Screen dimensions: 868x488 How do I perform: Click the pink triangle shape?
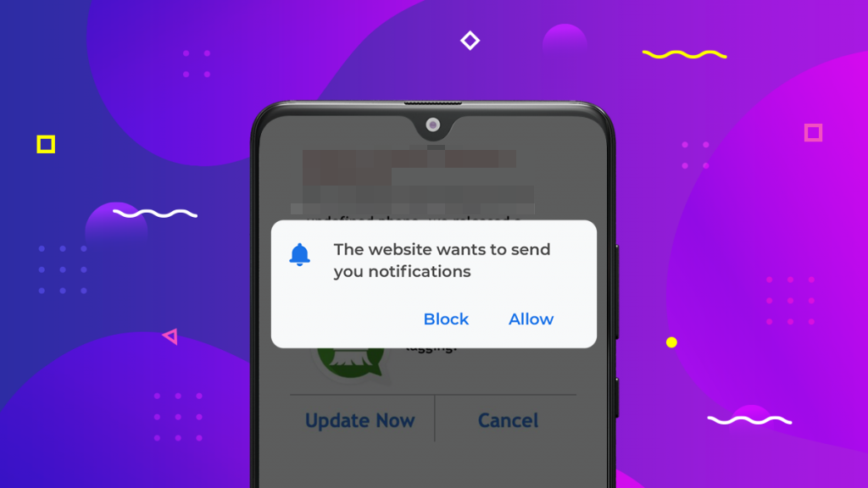pyautogui.click(x=170, y=336)
